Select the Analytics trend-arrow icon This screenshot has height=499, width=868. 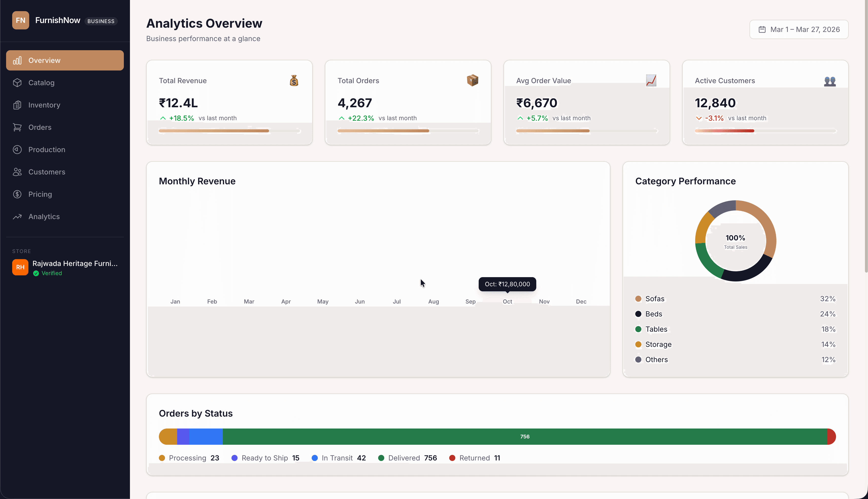pos(18,216)
